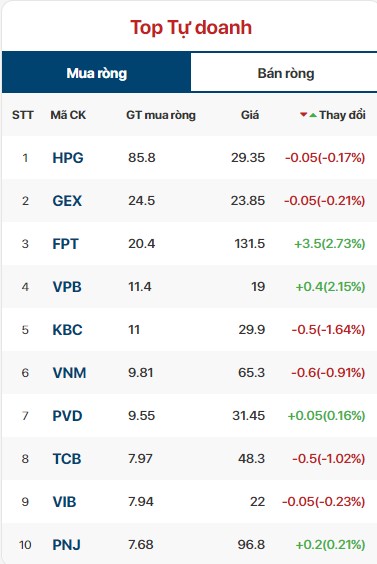
Task: Open the VPB stock code
Action: pyautogui.click(x=67, y=287)
